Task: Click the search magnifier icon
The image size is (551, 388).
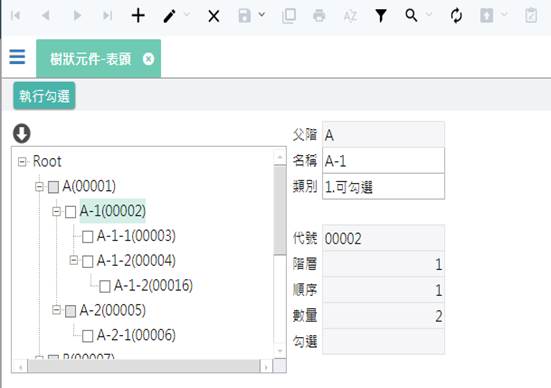Action: [x=411, y=15]
